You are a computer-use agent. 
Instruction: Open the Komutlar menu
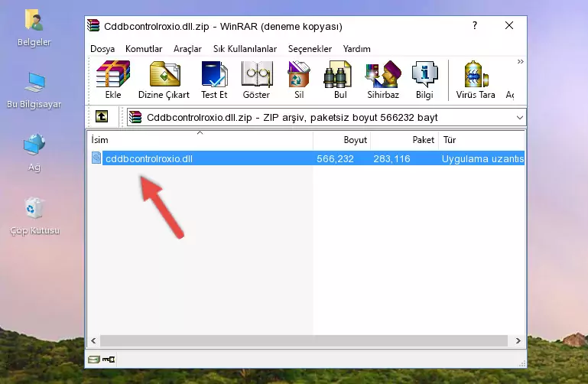144,49
